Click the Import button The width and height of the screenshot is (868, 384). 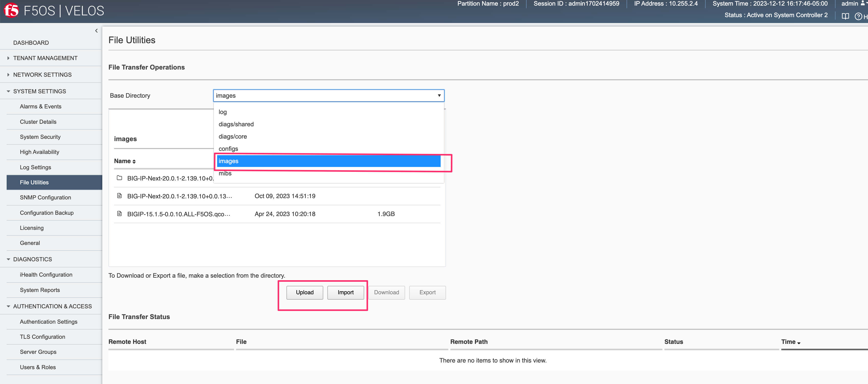[345, 292]
